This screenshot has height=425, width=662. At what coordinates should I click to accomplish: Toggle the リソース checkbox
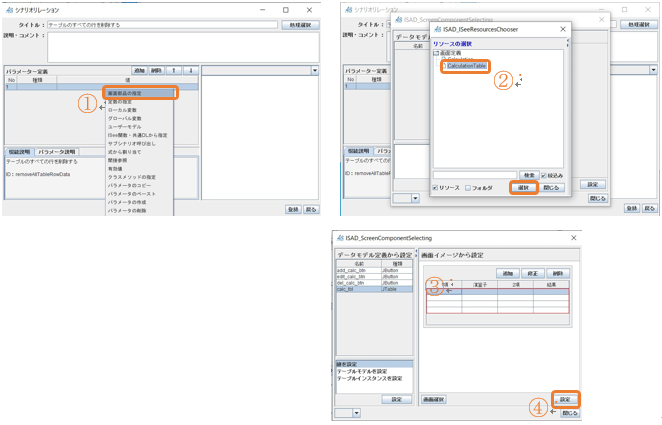click(435, 188)
